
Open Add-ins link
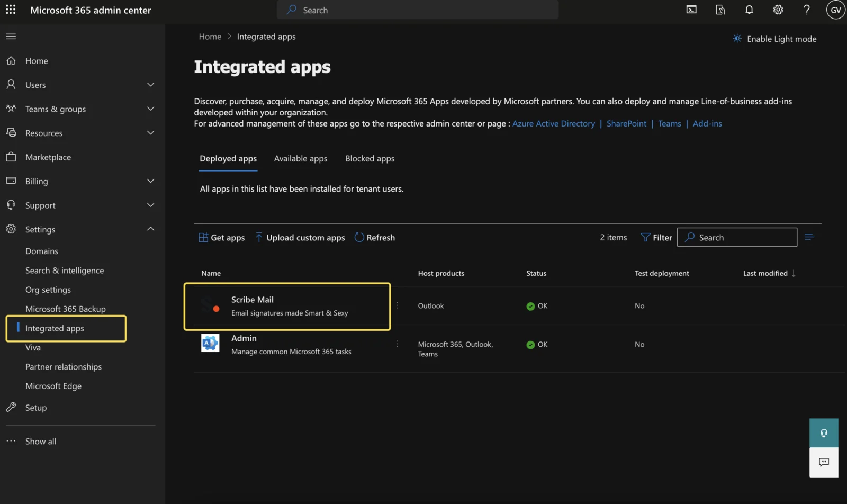[707, 123]
